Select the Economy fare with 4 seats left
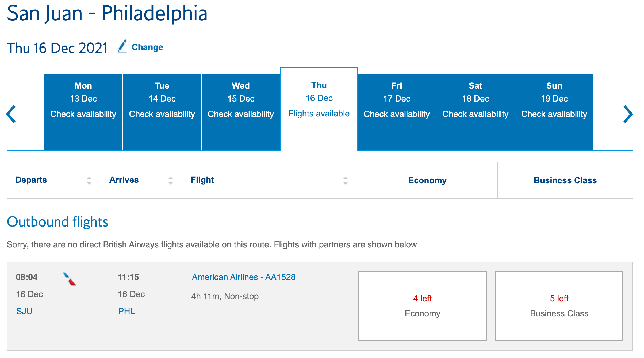 [x=423, y=305]
